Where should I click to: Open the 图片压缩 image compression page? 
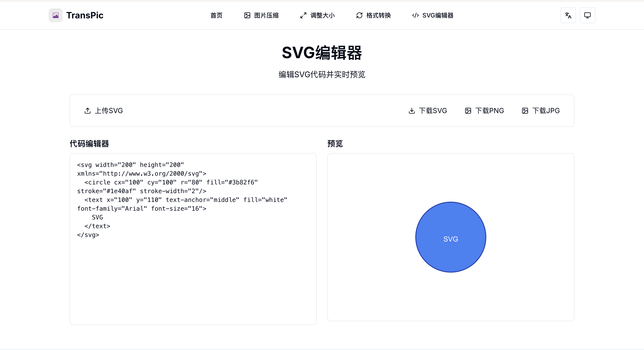coord(261,16)
